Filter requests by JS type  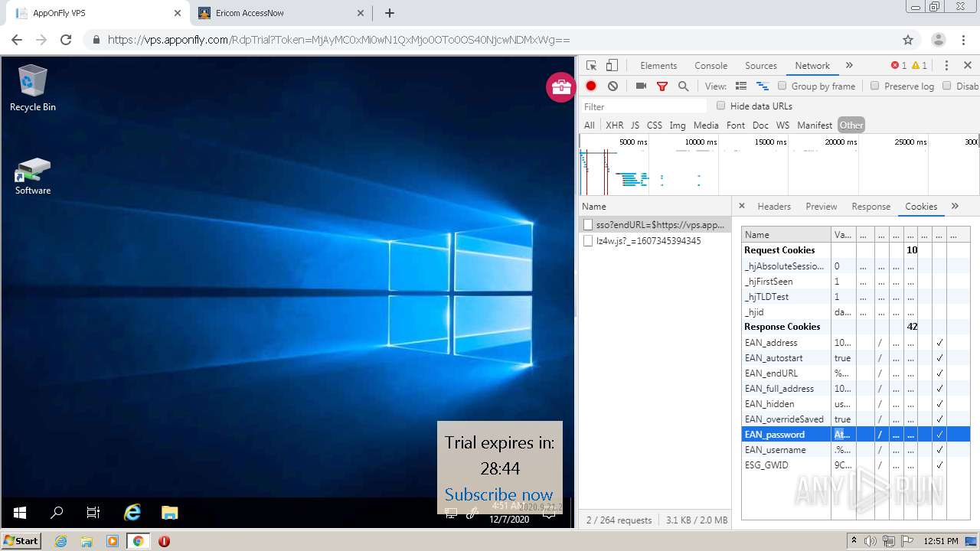(x=635, y=126)
